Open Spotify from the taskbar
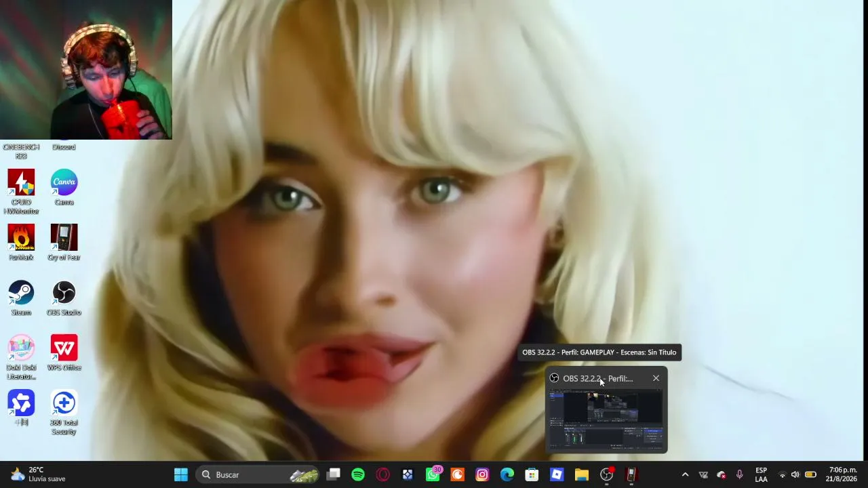 (358, 474)
